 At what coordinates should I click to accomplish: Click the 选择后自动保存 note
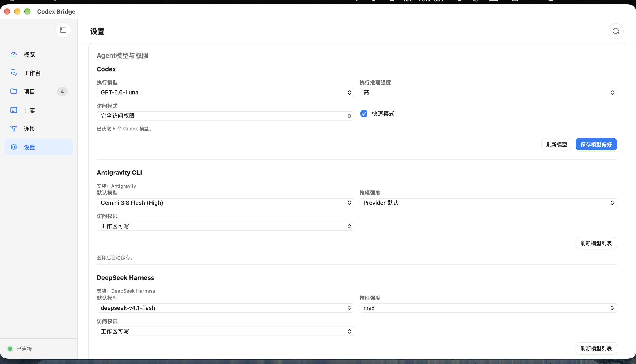coord(115,258)
